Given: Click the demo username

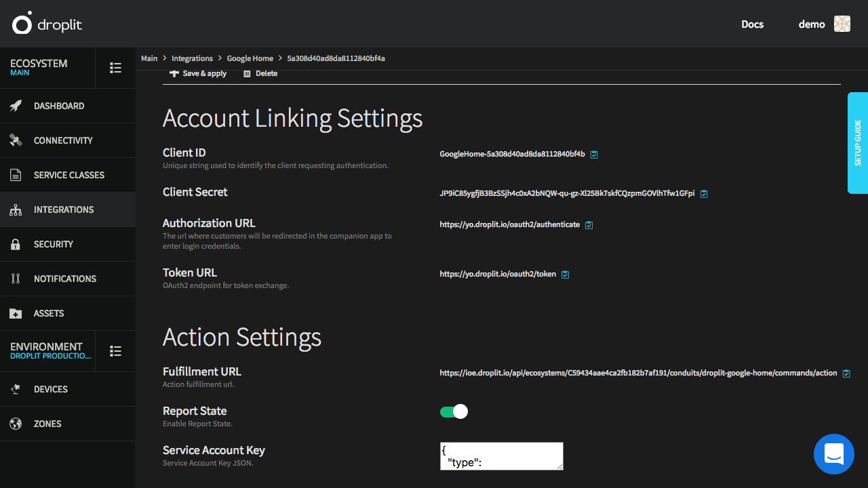Looking at the screenshot, I should (x=812, y=24).
